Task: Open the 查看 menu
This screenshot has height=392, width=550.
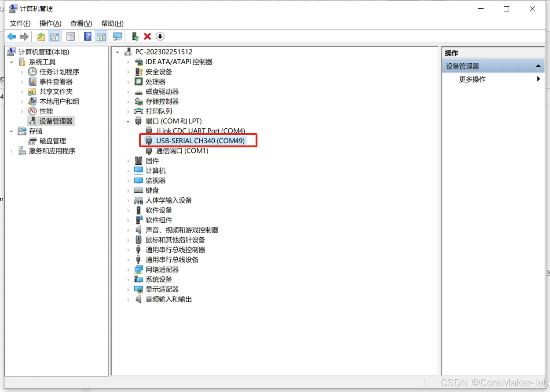Action: point(81,23)
